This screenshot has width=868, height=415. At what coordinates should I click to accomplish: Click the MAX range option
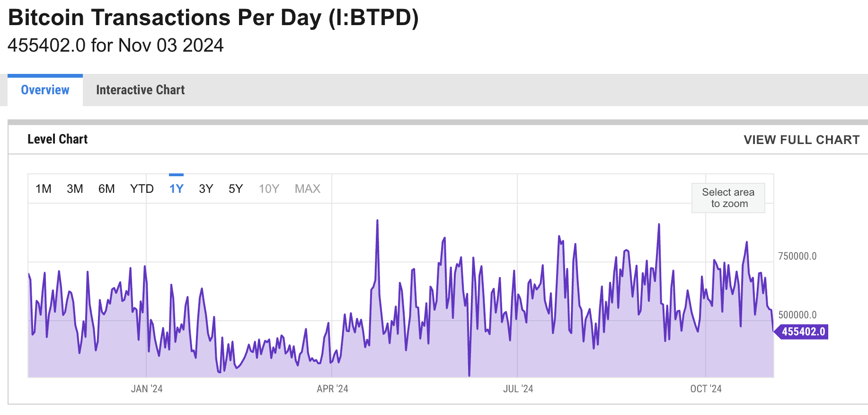pos(308,189)
